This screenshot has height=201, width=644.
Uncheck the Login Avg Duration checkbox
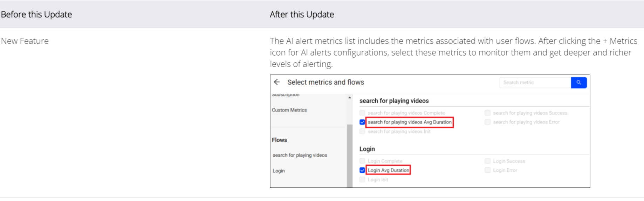point(362,170)
